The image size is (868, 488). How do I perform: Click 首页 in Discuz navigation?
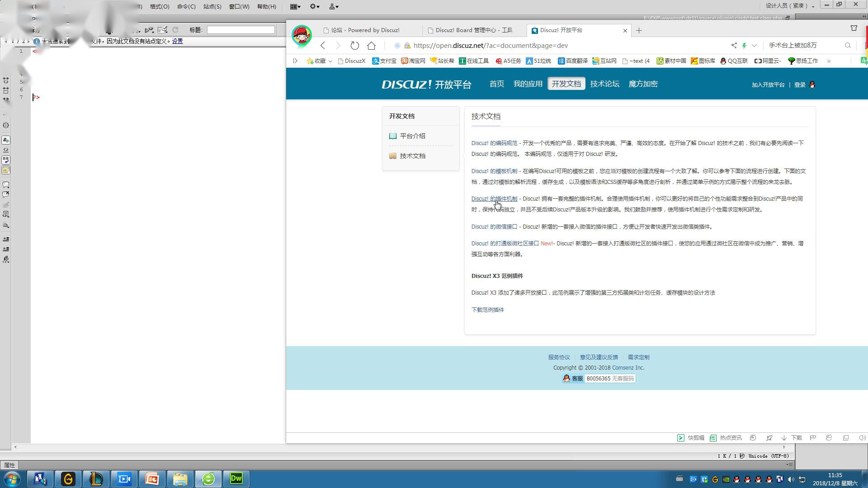(x=496, y=84)
